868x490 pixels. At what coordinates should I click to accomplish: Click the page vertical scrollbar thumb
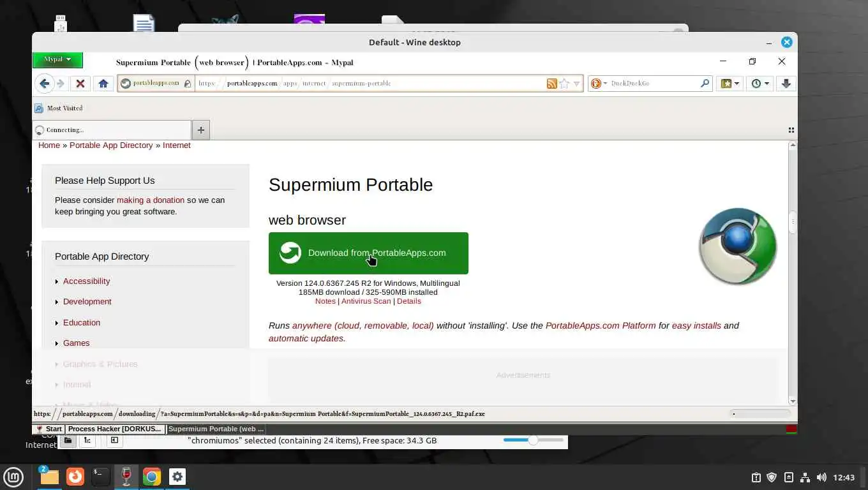(793, 223)
